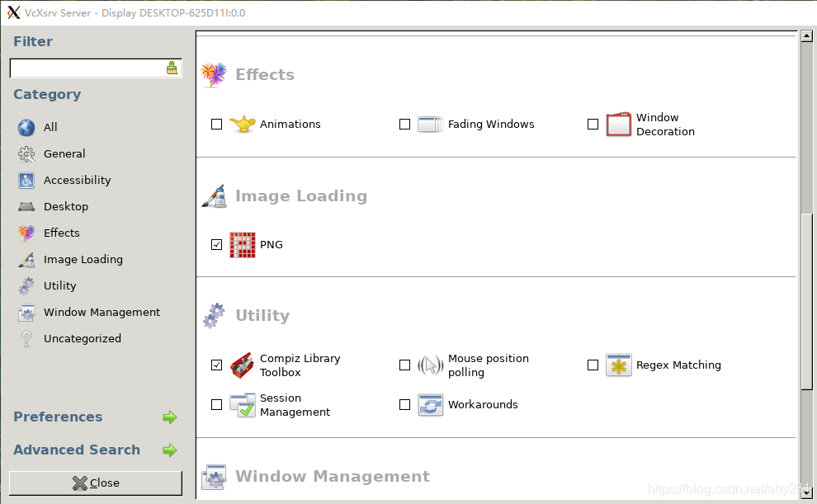This screenshot has width=817, height=504.
Task: Select the General category label
Action: pyautogui.click(x=64, y=154)
